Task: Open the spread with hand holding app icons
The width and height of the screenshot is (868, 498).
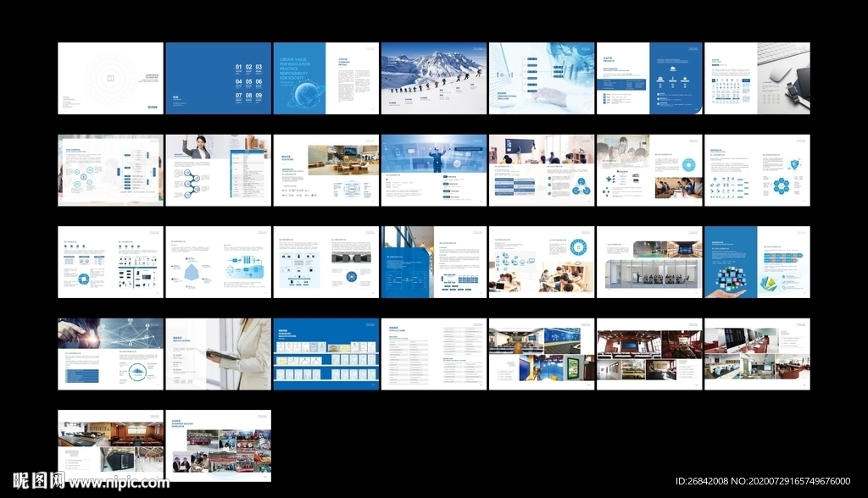Action: pos(757,262)
